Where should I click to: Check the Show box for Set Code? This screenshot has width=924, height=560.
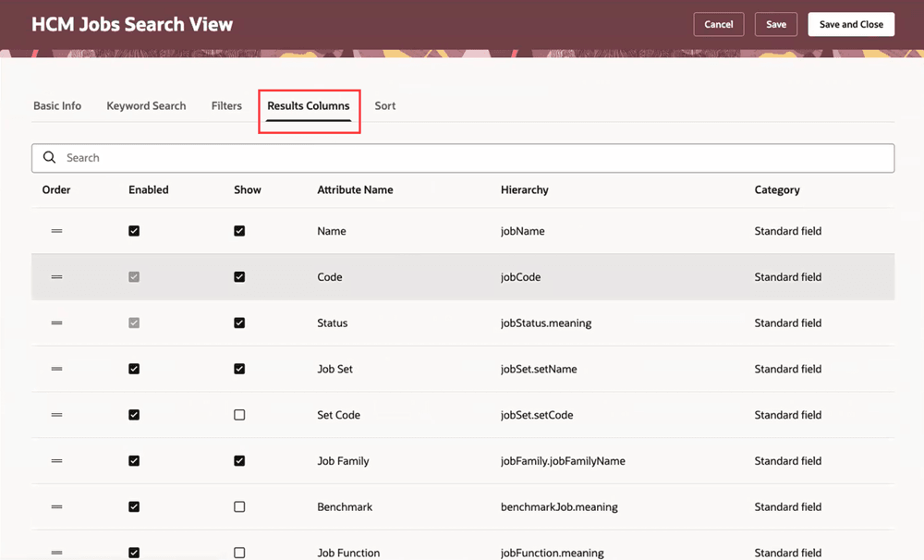[x=239, y=415]
